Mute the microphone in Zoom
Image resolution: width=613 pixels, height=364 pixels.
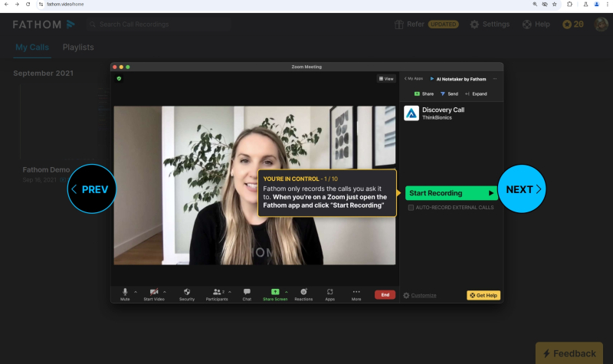pyautogui.click(x=125, y=294)
